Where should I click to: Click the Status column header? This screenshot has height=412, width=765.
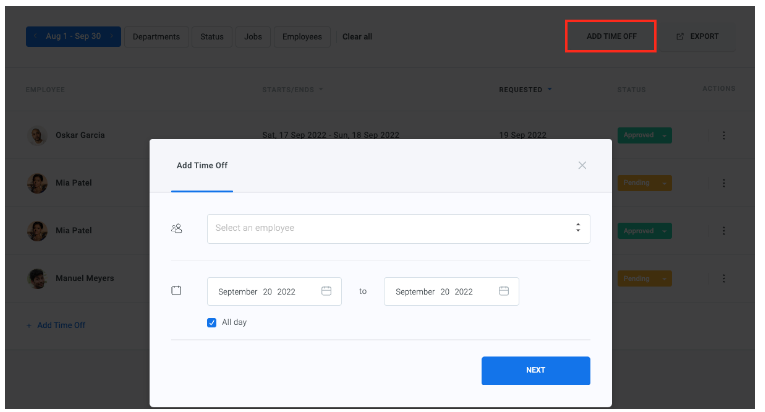click(631, 90)
